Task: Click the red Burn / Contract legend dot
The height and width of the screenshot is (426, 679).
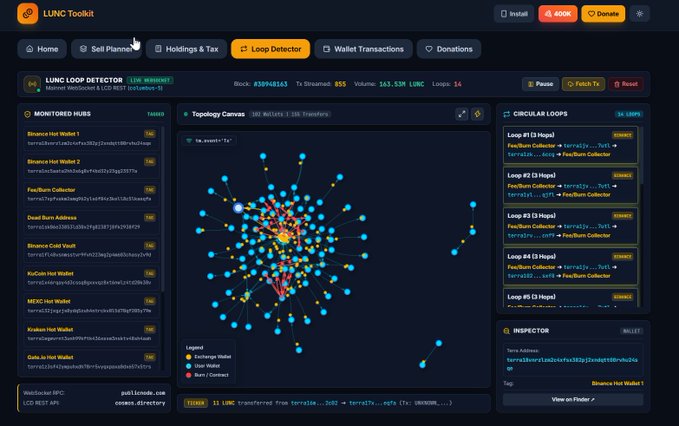Action: coord(188,375)
